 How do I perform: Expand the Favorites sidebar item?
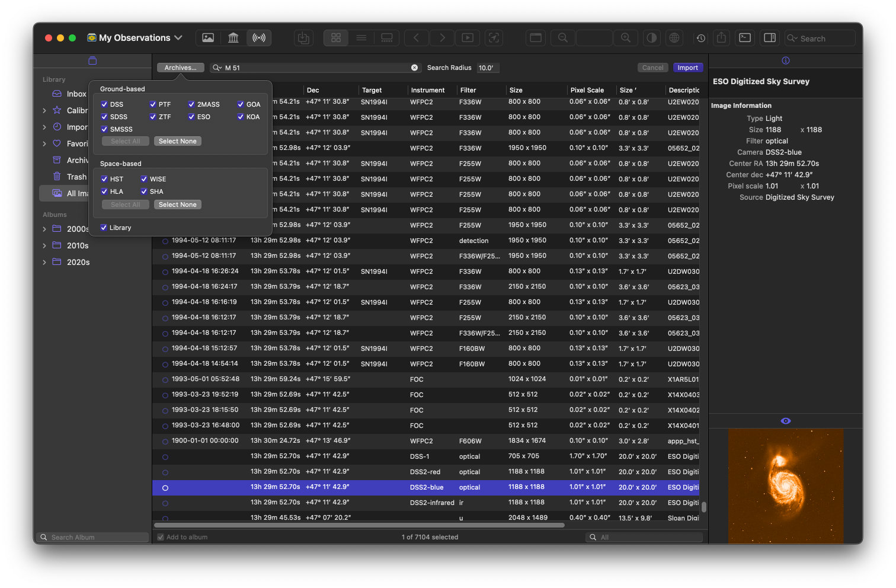click(x=44, y=143)
